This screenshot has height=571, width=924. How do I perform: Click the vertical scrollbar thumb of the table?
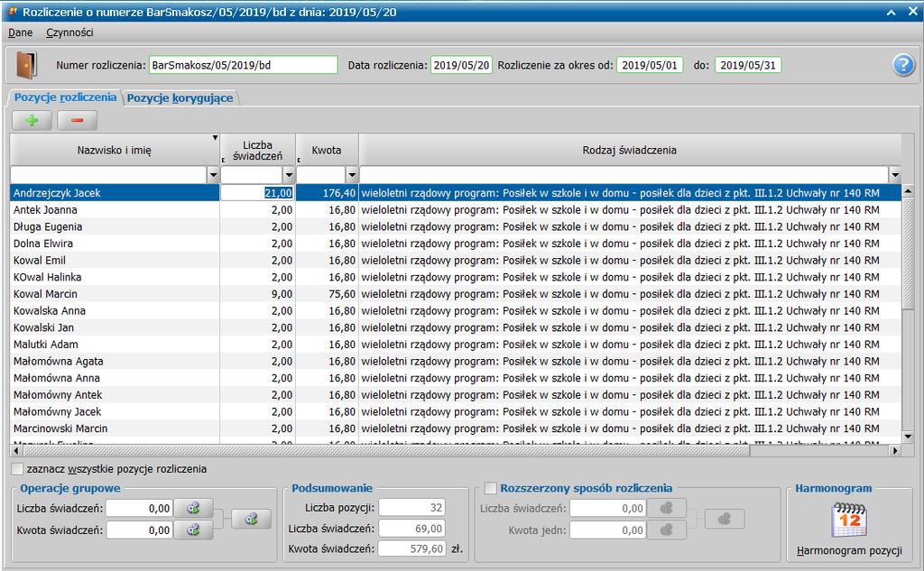coord(908,253)
